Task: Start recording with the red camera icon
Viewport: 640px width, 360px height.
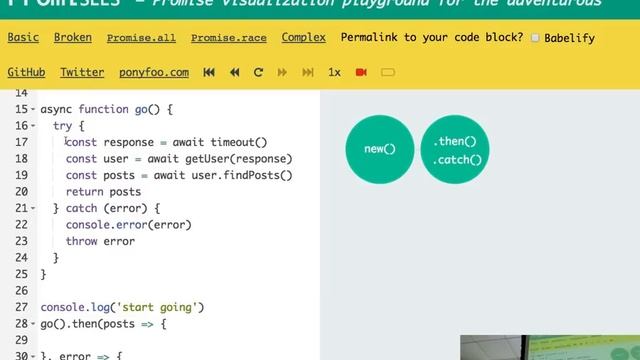Action: point(361,73)
